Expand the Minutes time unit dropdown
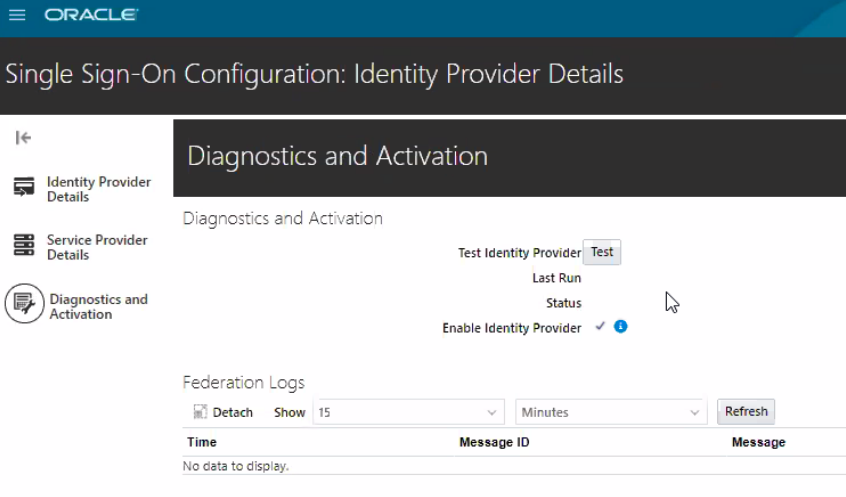 (x=611, y=412)
